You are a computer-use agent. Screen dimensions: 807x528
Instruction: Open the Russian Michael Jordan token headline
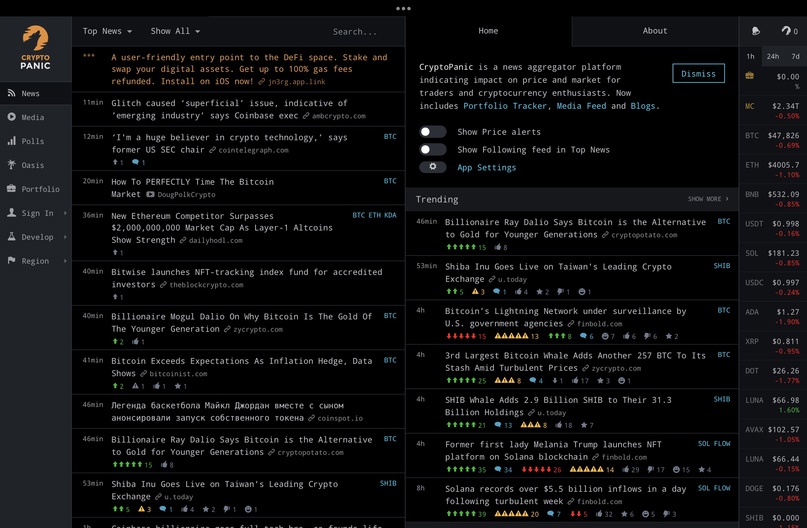pos(227,411)
